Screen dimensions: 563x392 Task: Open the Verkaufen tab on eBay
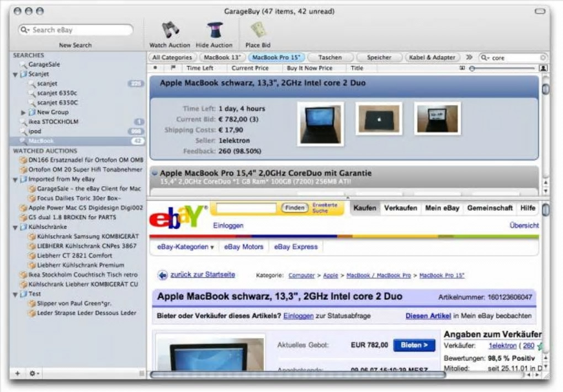(400, 208)
